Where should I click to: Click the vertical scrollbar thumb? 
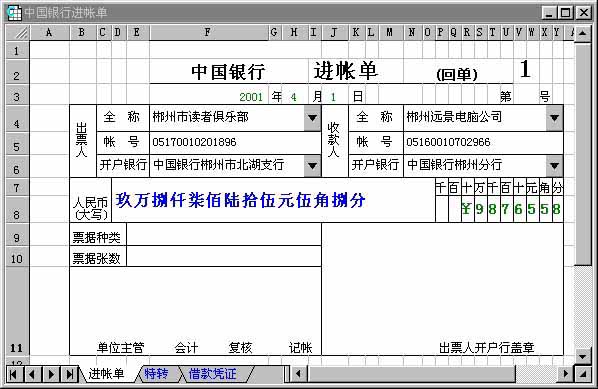click(x=582, y=154)
